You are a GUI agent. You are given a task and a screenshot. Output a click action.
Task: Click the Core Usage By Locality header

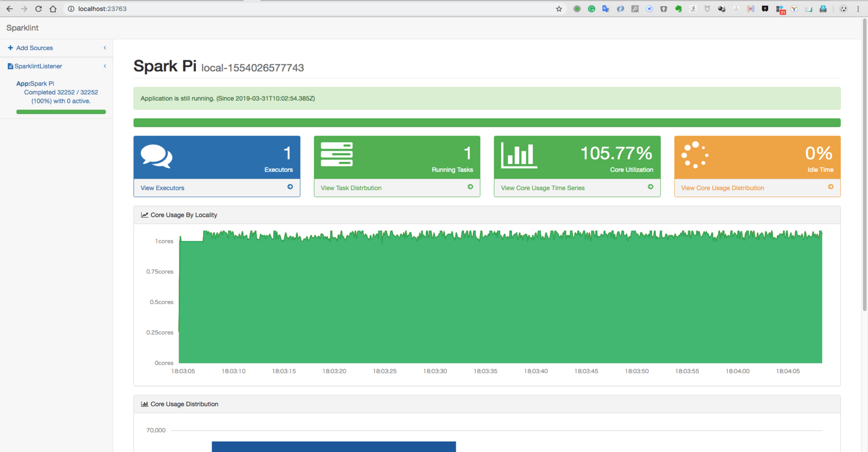tap(487, 215)
